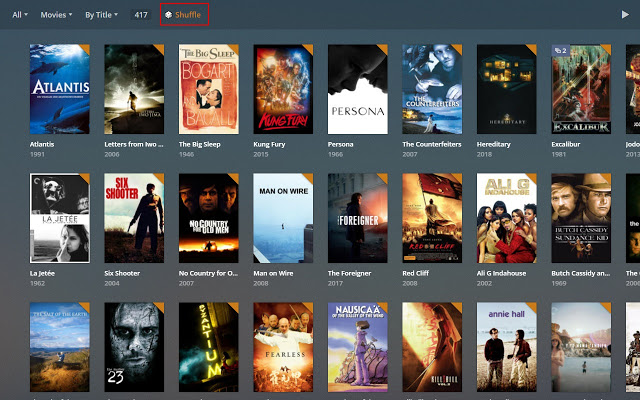Click unwatched corner marker on Annie Hall poster

click(x=533, y=306)
